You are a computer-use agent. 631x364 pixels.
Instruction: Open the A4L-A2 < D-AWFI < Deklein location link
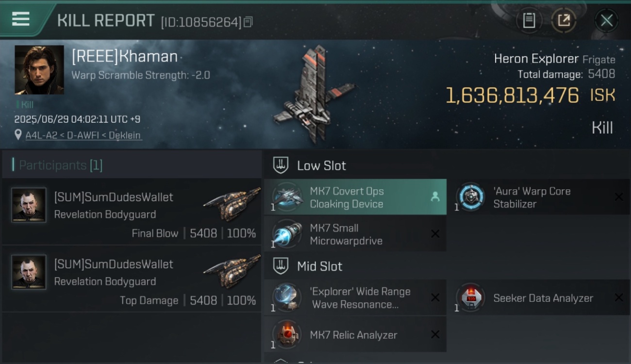tap(83, 135)
